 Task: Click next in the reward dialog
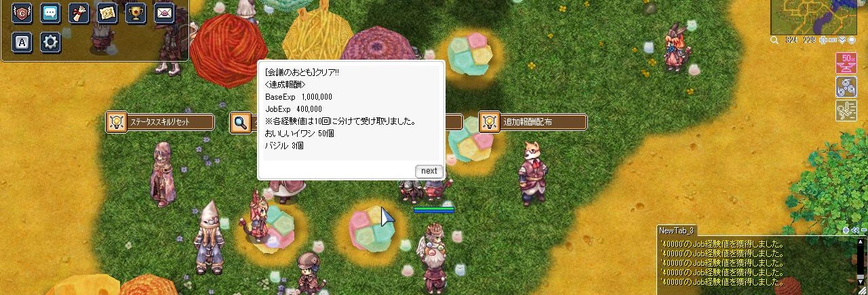[429, 171]
